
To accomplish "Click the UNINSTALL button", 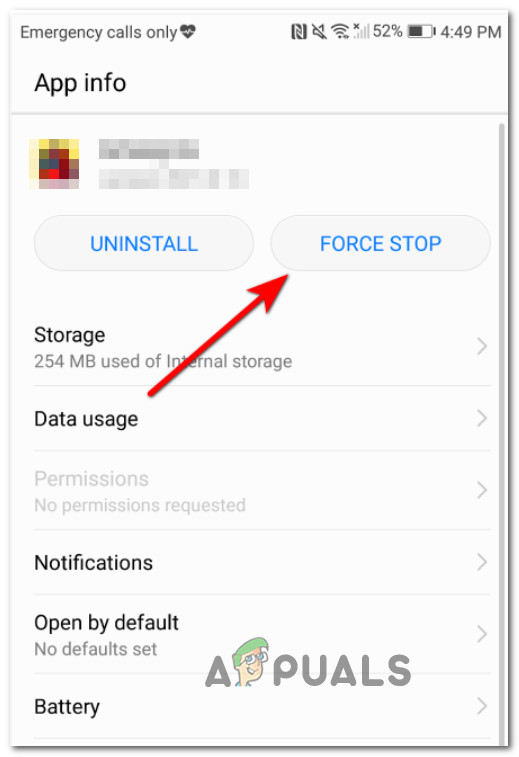I will pos(144,243).
